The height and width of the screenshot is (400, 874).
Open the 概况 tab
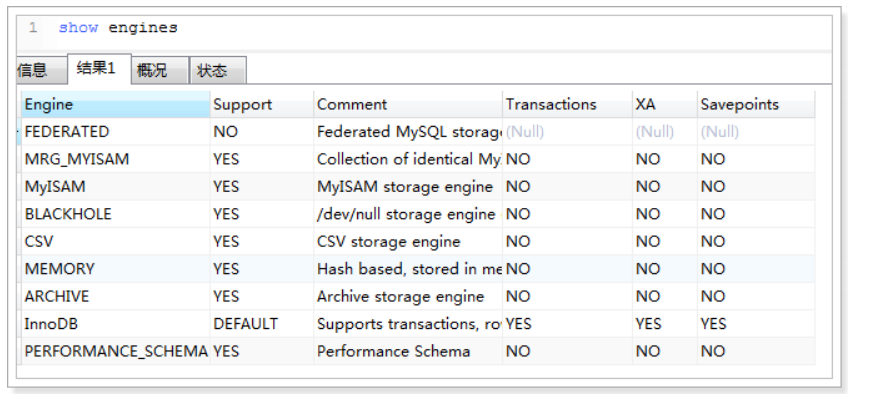(160, 71)
